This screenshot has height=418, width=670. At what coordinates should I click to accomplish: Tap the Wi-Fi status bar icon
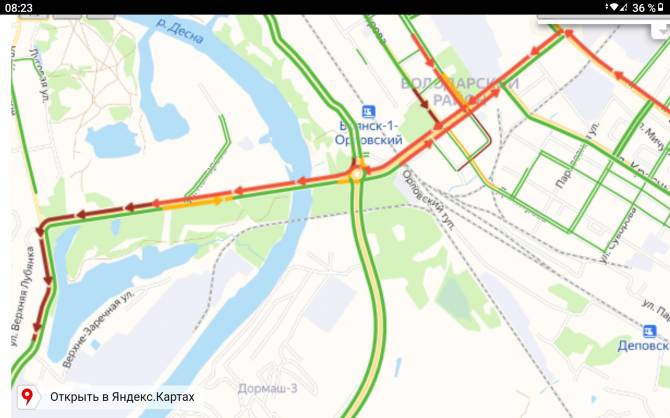tap(614, 7)
